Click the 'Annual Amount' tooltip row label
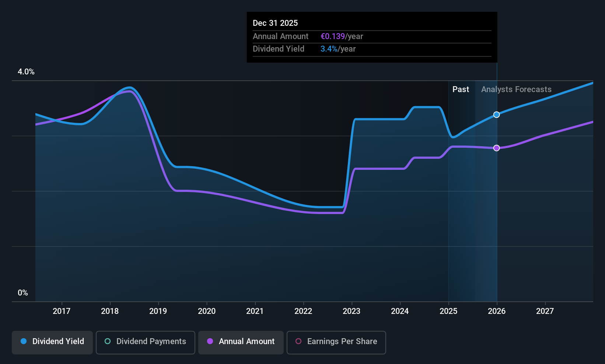 click(x=280, y=36)
